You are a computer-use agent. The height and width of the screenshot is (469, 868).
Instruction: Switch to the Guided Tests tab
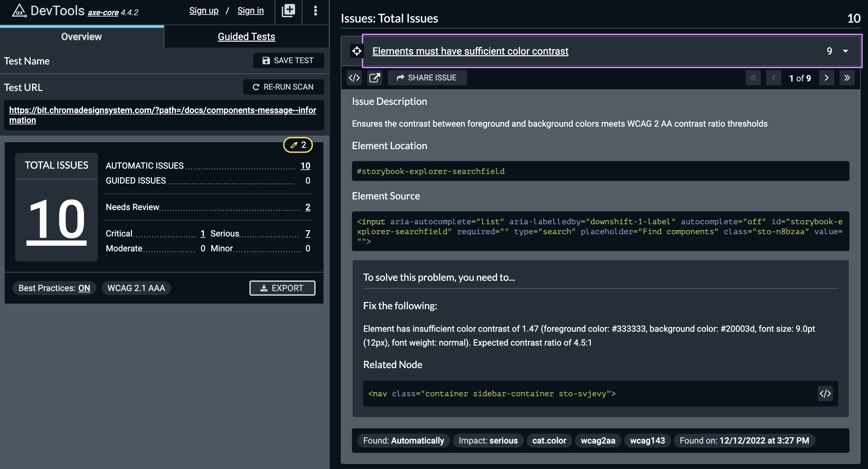(246, 36)
